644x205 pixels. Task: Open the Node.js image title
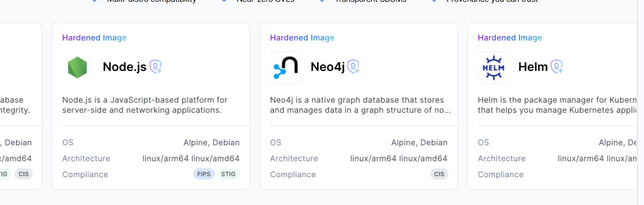click(x=124, y=67)
